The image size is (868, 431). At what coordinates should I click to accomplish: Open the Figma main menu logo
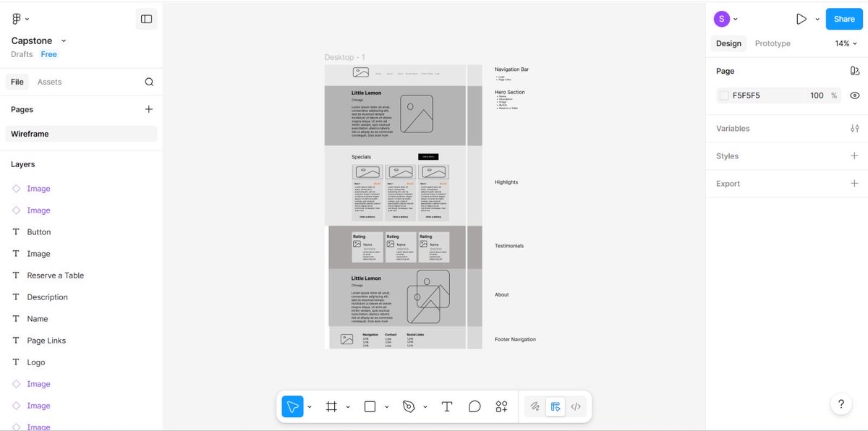click(x=17, y=19)
